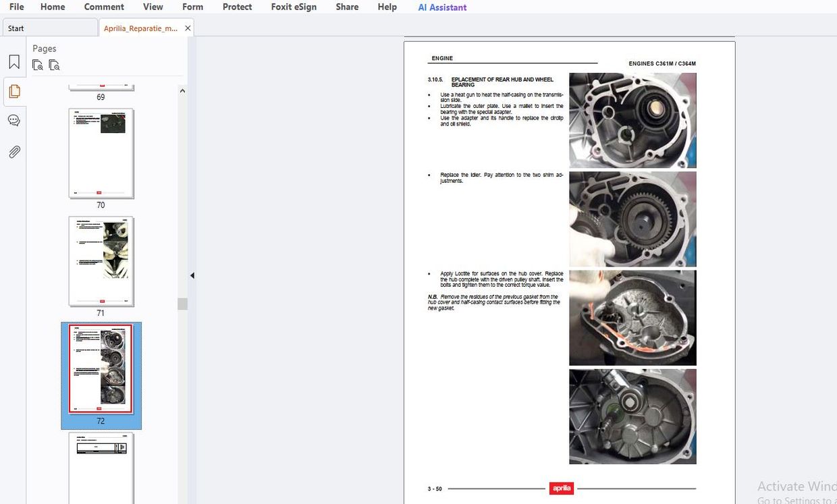Image resolution: width=837 pixels, height=504 pixels.
Task: Switch to the Home ribbon tab
Action: tap(53, 7)
